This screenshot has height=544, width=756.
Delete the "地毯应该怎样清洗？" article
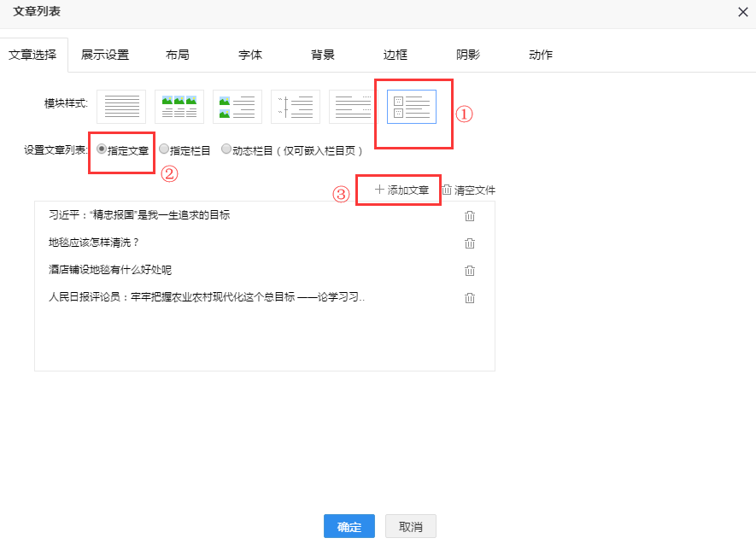coord(469,243)
